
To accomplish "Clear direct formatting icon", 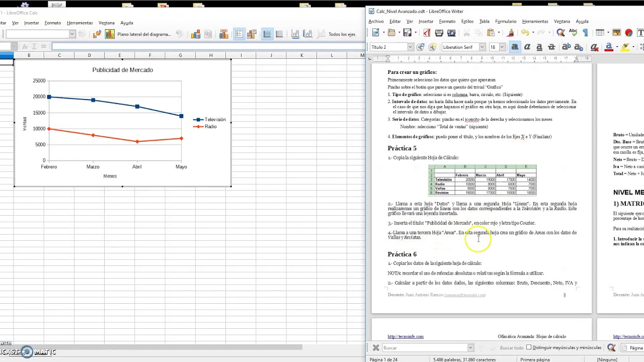I will tap(594, 47).
